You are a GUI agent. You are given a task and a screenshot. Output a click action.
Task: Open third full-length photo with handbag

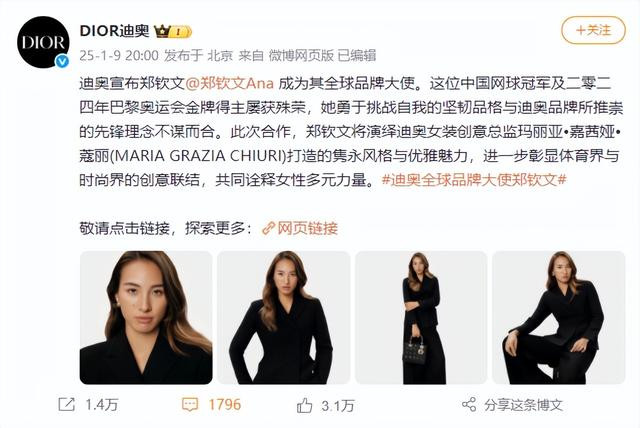point(421,317)
